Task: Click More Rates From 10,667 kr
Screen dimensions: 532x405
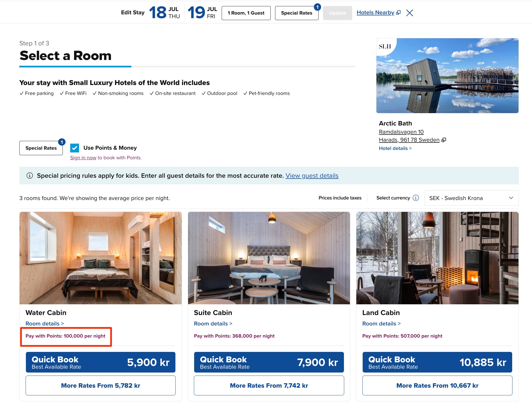Action: (x=437, y=385)
